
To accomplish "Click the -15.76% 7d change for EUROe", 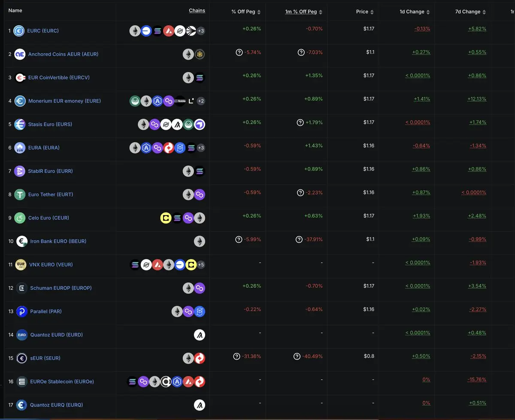I will click(x=477, y=380).
